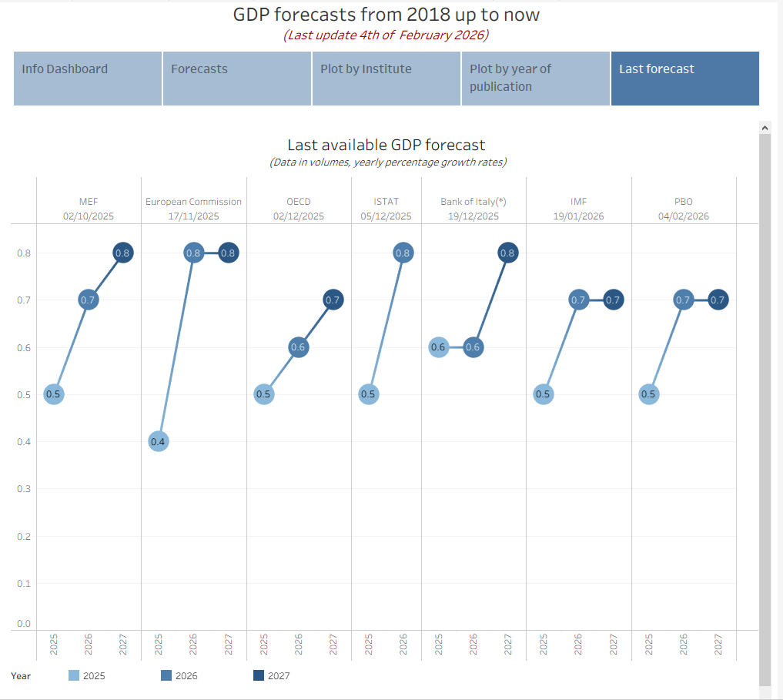Open the Info Dashboard tab
This screenshot has height=700, width=783.
tap(88, 78)
